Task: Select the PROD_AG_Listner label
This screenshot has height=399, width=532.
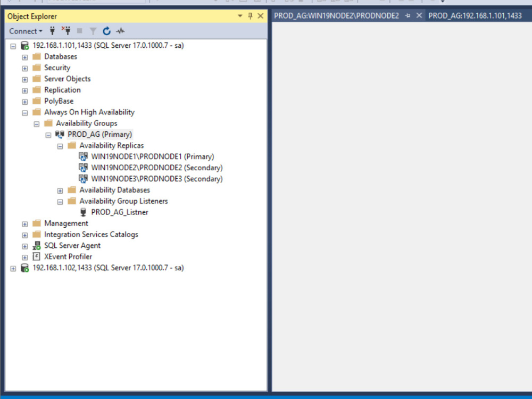Action: click(120, 212)
